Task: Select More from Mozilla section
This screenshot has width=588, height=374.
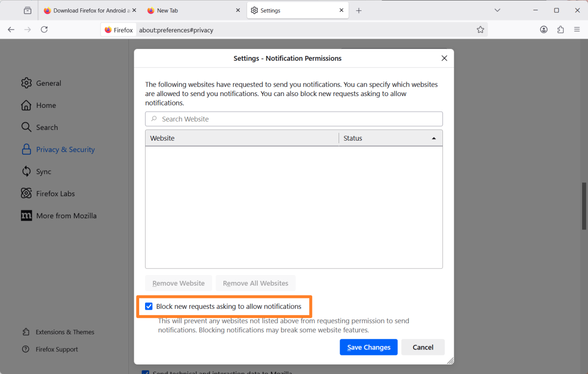Action: 65,215
